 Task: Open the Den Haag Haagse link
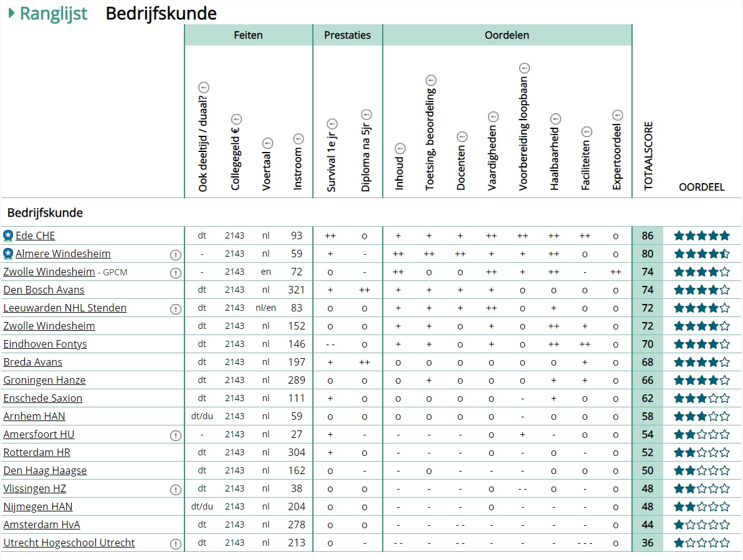pos(45,470)
